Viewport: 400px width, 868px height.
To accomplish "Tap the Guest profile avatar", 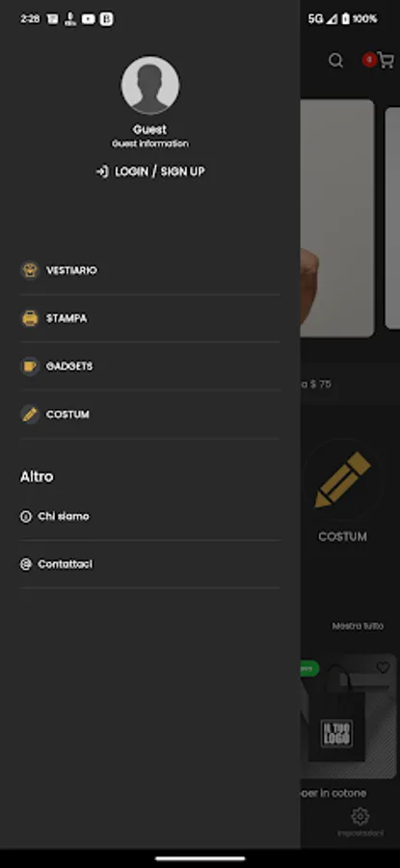I will click(150, 85).
